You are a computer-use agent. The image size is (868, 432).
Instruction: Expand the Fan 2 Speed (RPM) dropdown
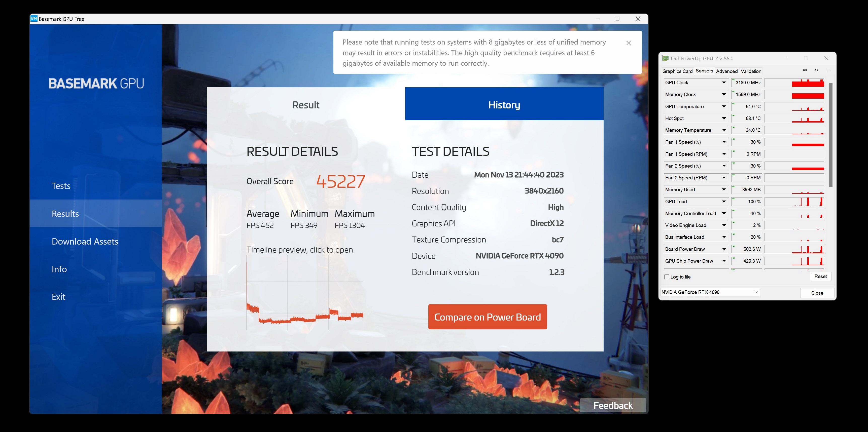coord(724,178)
